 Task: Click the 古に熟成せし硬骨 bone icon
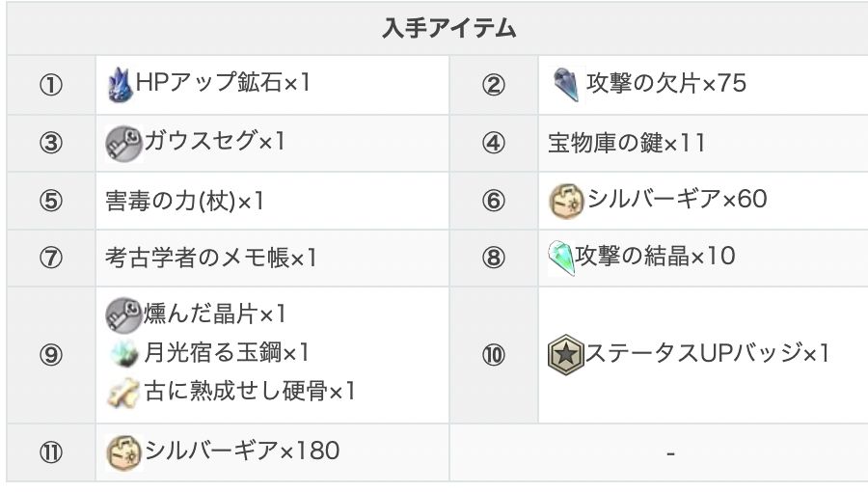pyautogui.click(x=122, y=391)
